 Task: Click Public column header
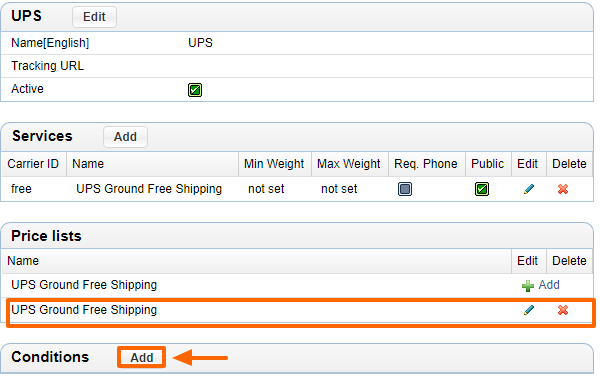coord(487,164)
